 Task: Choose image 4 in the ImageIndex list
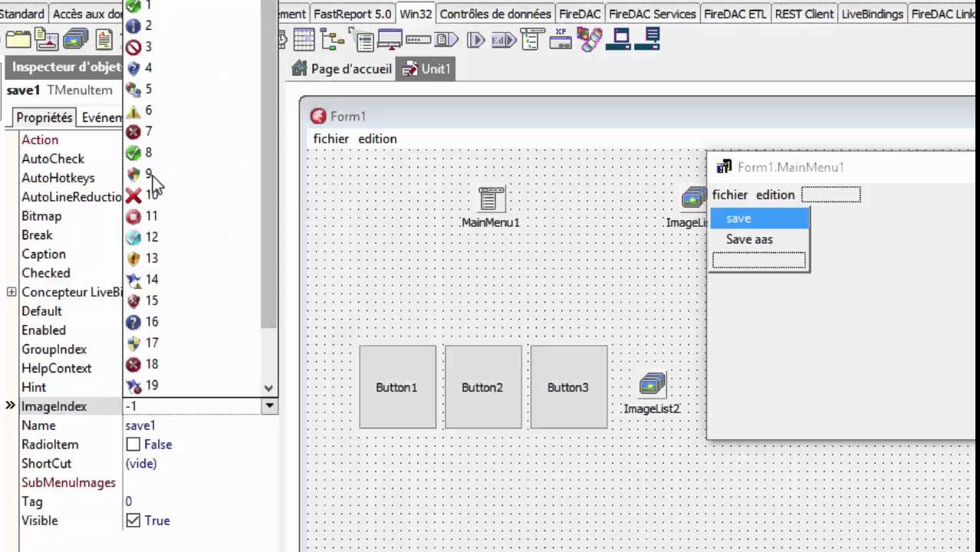click(192, 67)
